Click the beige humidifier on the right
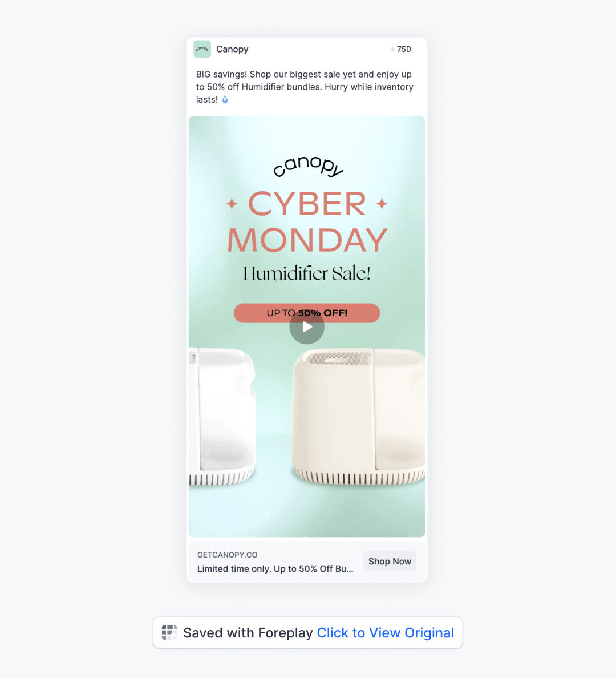616x678 pixels. coord(359,416)
